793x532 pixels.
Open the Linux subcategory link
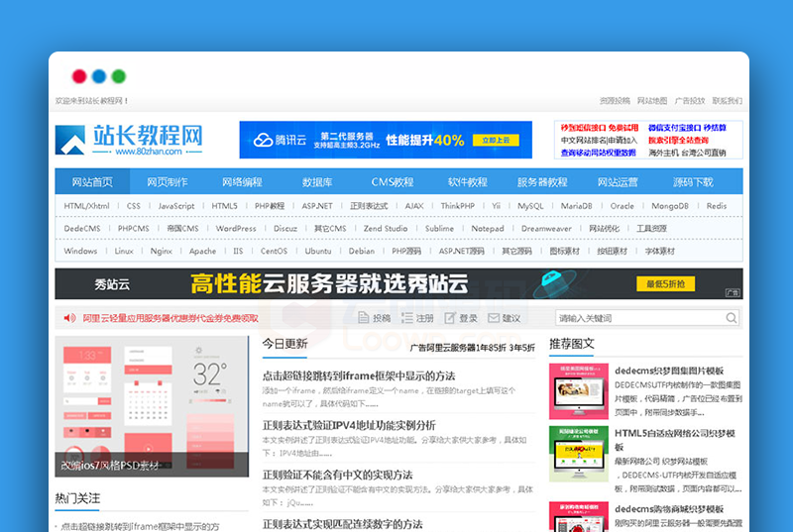tap(124, 251)
